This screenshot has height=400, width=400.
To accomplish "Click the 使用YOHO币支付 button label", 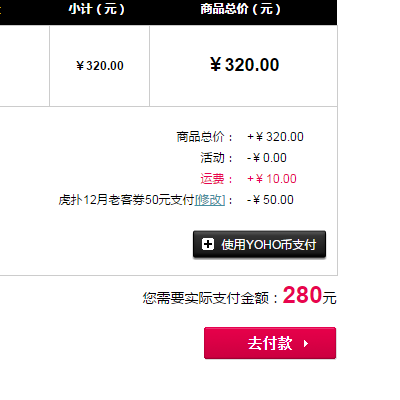I will (x=269, y=245).
